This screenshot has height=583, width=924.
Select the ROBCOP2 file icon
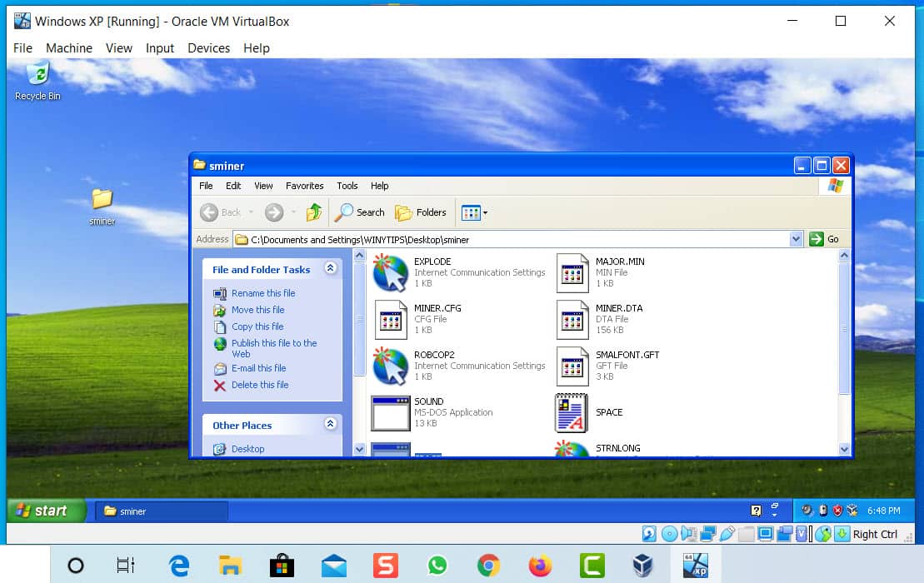390,366
